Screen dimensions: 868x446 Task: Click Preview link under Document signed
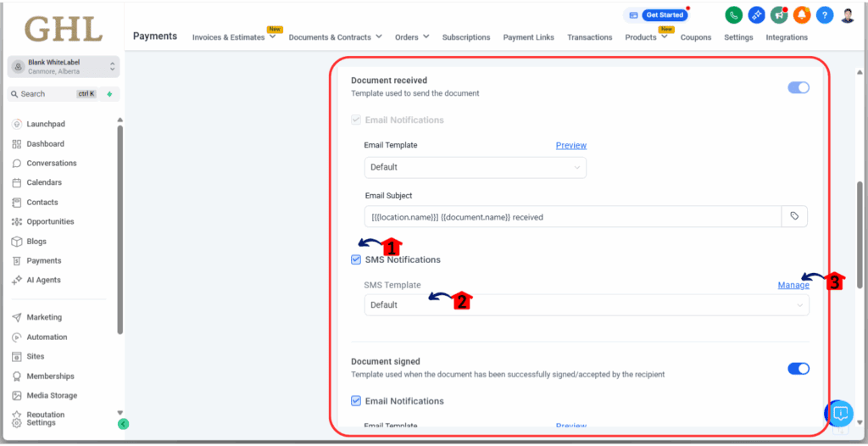pos(570,426)
